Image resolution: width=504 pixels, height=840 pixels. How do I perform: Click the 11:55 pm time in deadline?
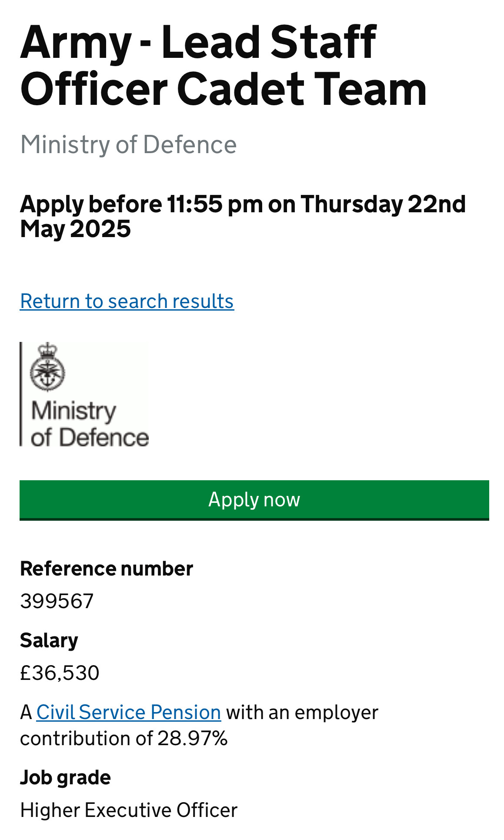tap(215, 204)
